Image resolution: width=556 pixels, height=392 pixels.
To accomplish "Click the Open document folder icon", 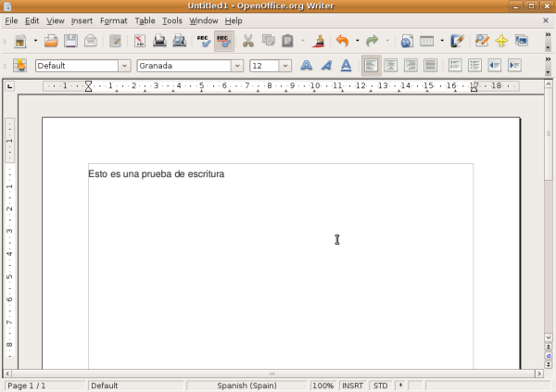I will 52,41.
